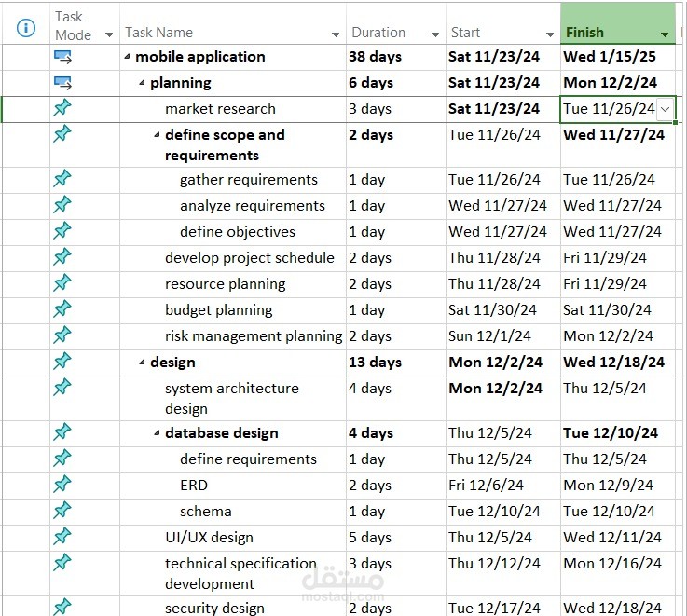Select the 38 days duration cell
Image resolution: width=687 pixels, height=616 pixels.
(396, 57)
